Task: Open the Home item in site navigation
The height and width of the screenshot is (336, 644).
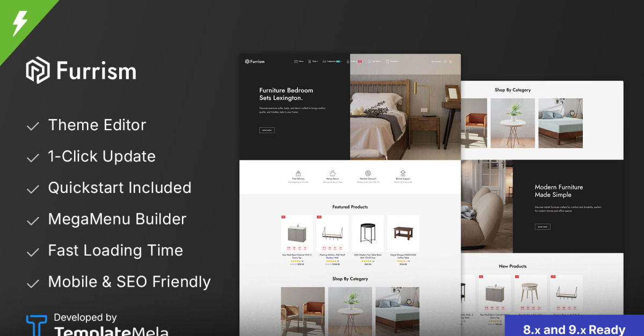Action: tap(299, 62)
